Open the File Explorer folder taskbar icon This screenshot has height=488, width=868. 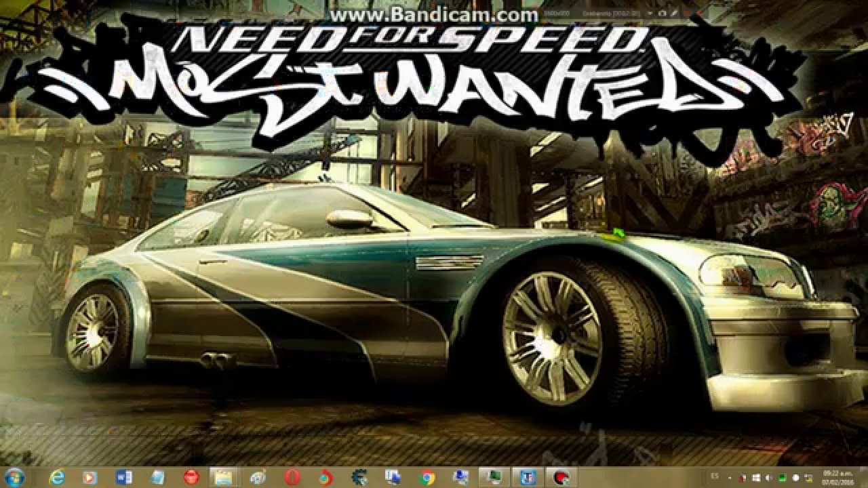[223, 477]
